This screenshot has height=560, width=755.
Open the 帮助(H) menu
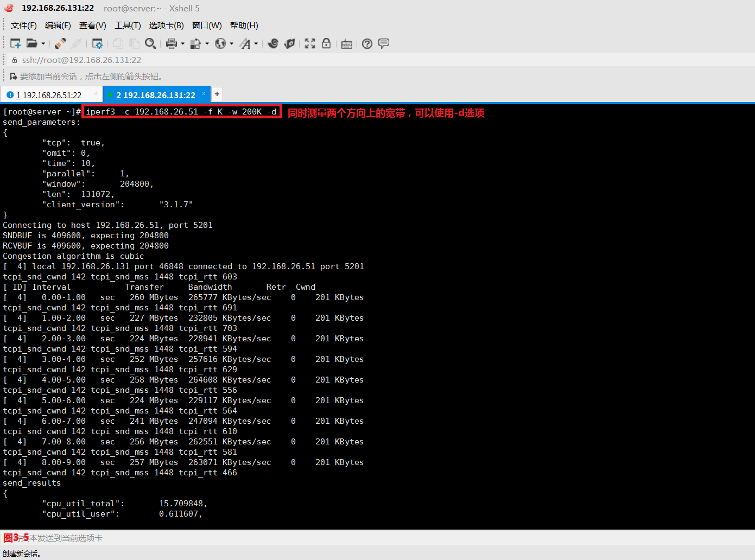click(244, 26)
